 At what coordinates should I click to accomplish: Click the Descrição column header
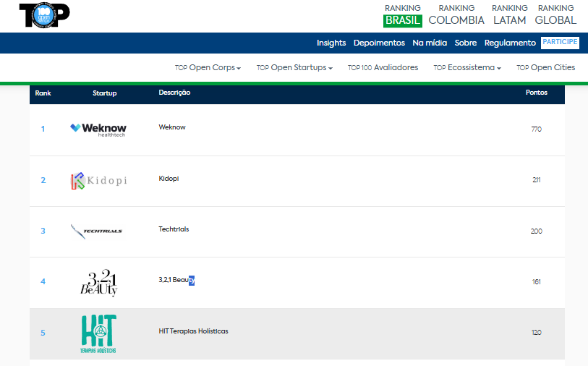coord(174,93)
